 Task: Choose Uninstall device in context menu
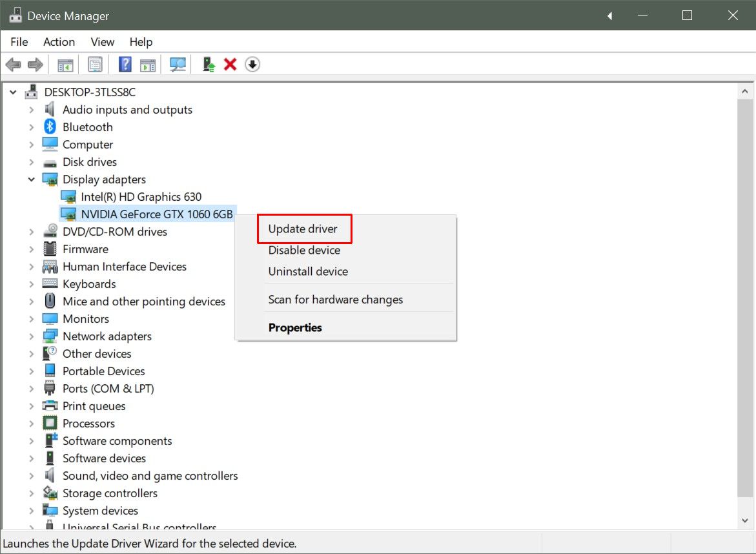308,271
